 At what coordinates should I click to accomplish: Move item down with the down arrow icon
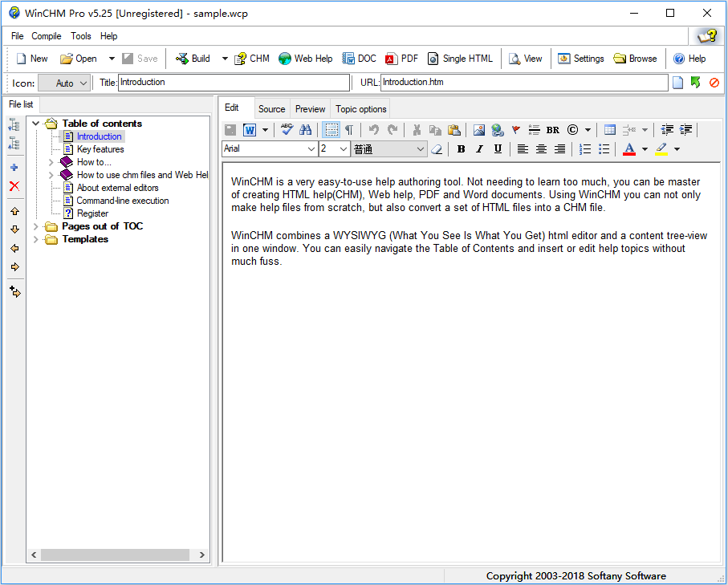[15, 230]
